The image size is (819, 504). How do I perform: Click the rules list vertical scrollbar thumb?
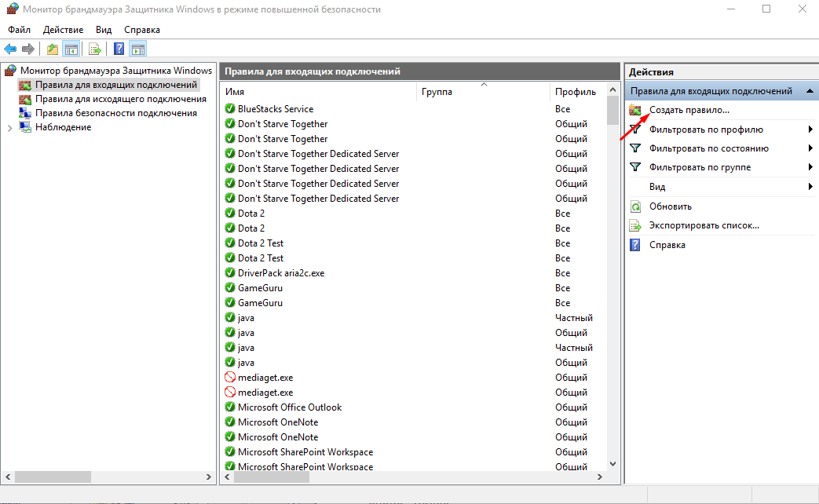point(612,111)
